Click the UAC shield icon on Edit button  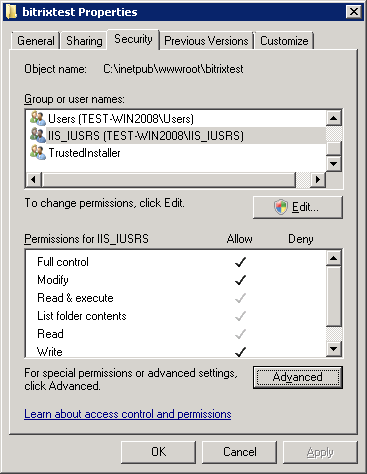[x=281, y=207]
